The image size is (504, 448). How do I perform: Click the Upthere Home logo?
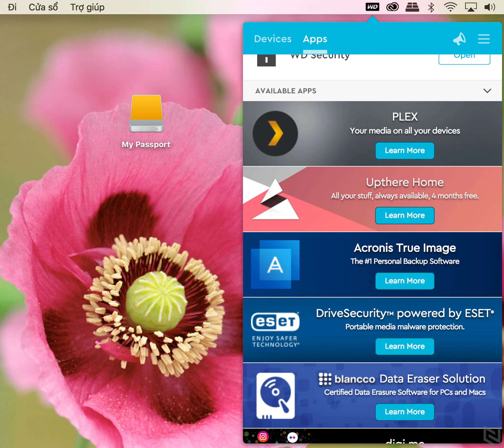[x=275, y=199]
